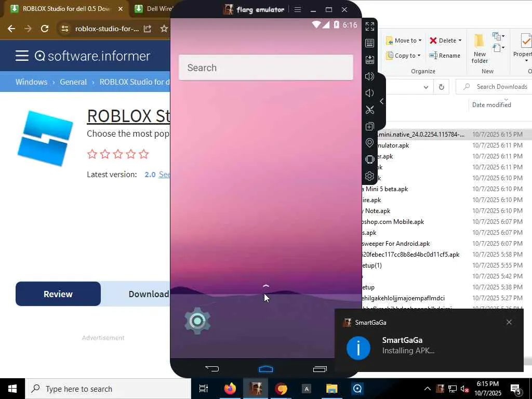Open keyboard mapping icon in emulator sidebar

[369, 43]
